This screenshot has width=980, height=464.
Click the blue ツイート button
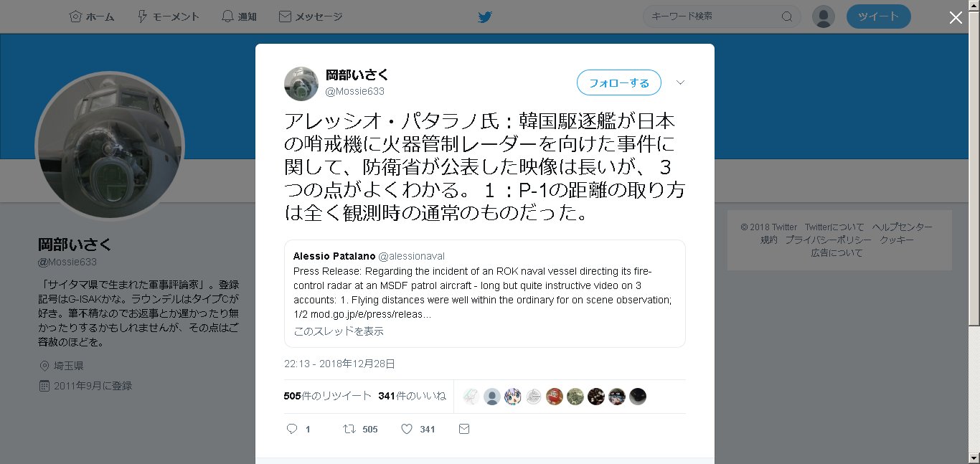[x=878, y=16]
